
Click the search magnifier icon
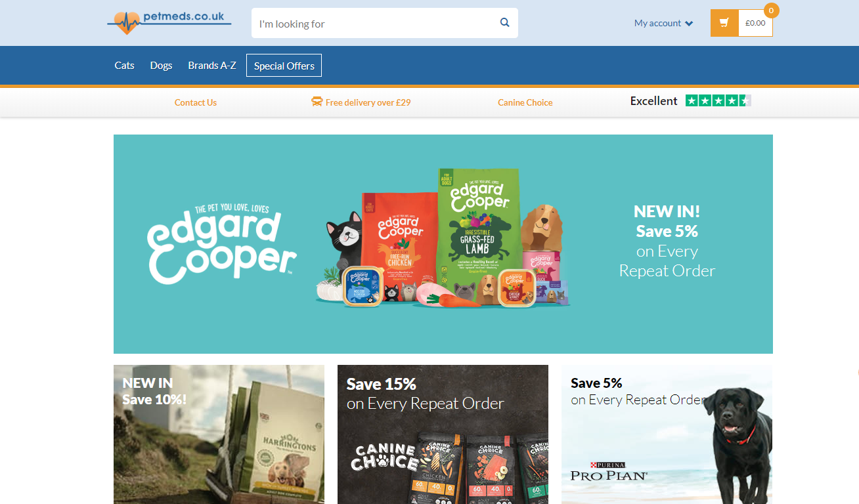[504, 22]
